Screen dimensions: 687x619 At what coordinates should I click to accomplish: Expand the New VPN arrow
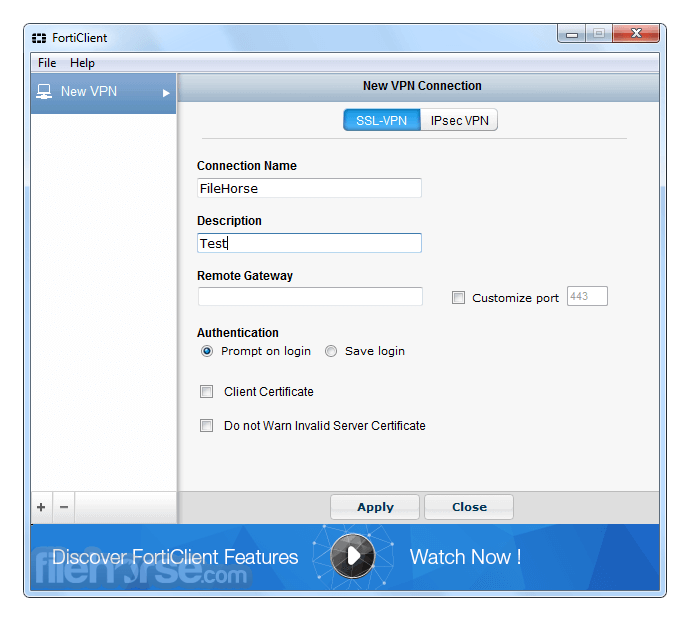coord(166,93)
